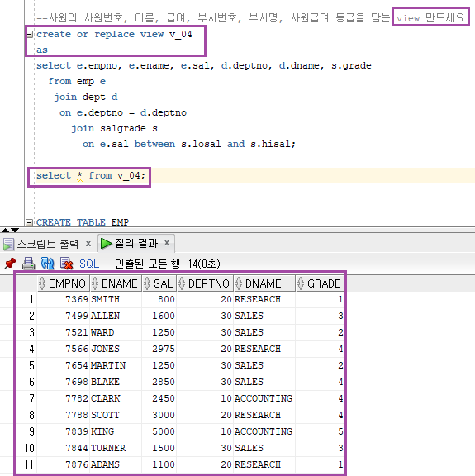Screen dimensions: 475x476
Task: Click the refresh query results icon
Action: 47,263
